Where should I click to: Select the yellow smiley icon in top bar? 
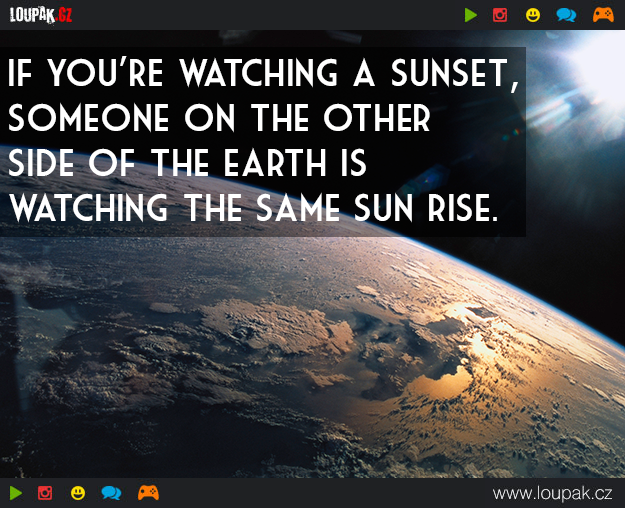point(533,15)
